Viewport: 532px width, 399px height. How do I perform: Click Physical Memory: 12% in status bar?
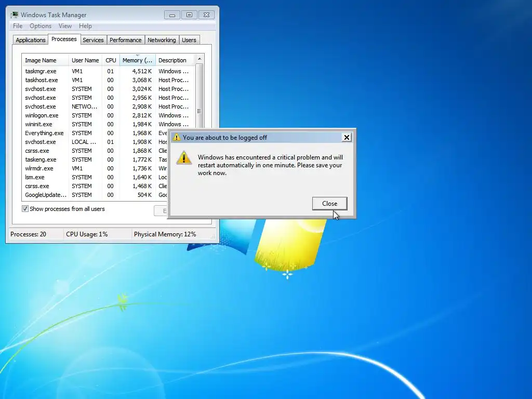pos(165,234)
